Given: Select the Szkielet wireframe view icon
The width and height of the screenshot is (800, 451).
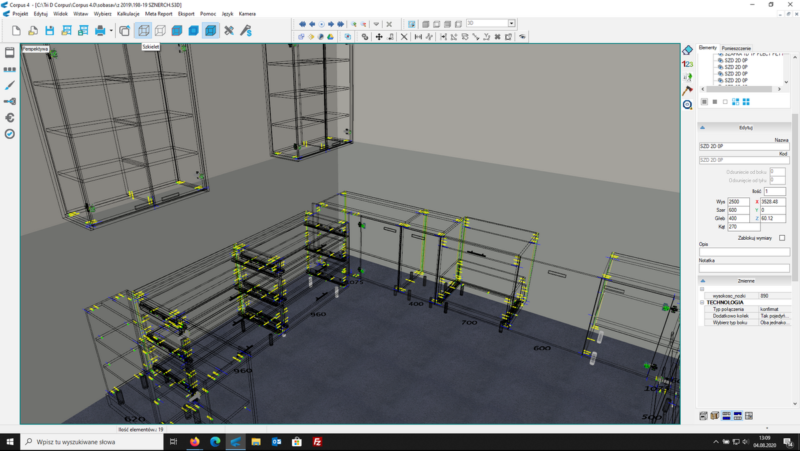Looking at the screenshot, I should pyautogui.click(x=143, y=31).
